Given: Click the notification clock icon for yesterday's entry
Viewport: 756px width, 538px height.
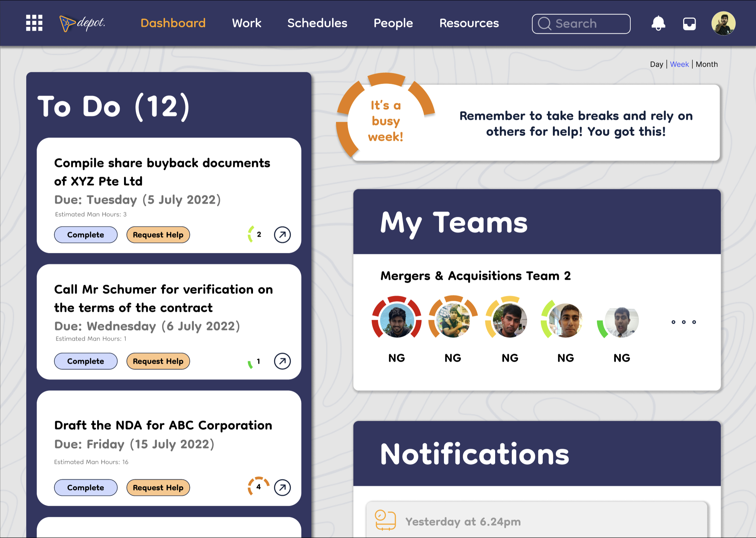Looking at the screenshot, I should click(385, 520).
